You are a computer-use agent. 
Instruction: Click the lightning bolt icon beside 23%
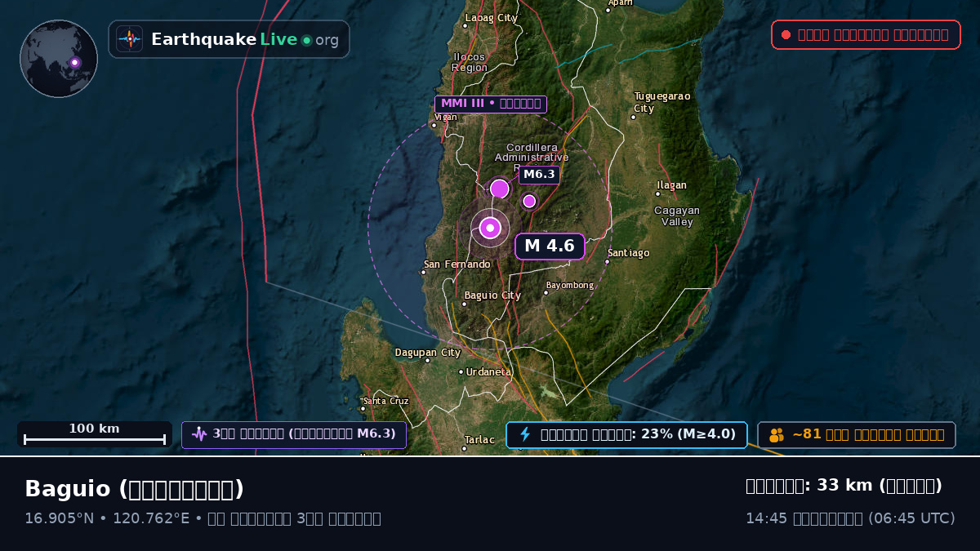pos(525,434)
